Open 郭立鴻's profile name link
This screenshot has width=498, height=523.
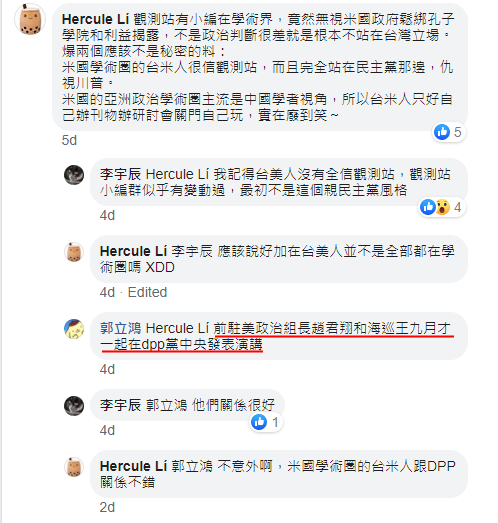[120, 329]
